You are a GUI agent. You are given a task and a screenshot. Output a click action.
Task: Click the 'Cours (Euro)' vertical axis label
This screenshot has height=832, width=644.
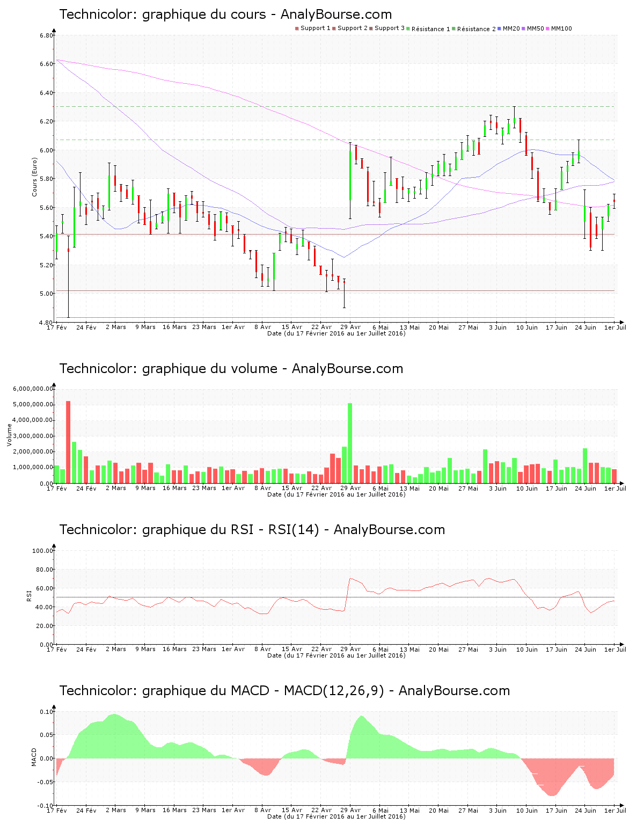[x=35, y=177]
